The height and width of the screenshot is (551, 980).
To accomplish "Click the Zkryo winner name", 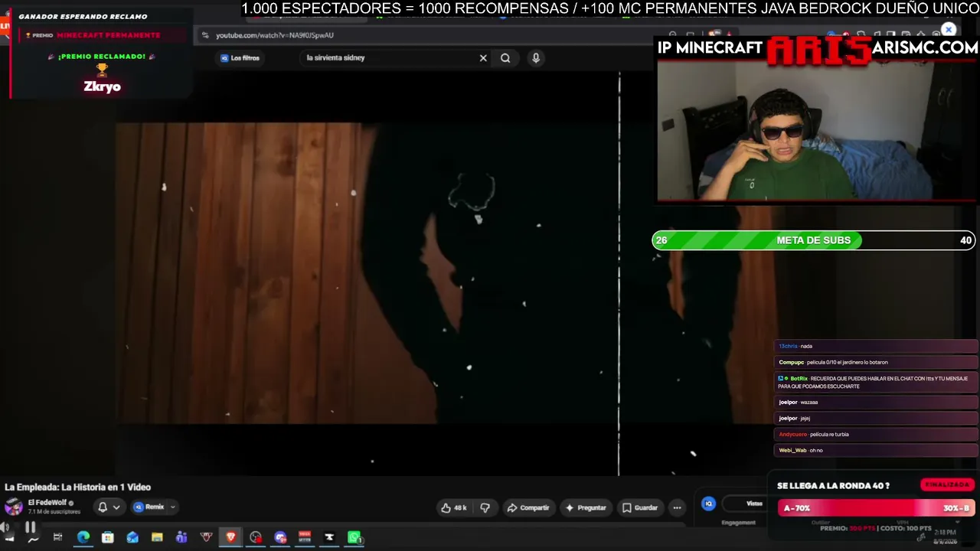I will 103,86.
